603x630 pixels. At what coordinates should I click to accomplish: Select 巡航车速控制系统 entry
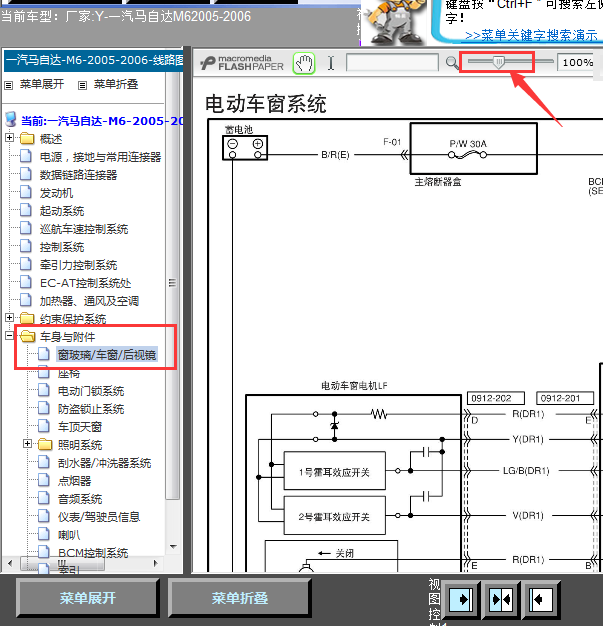point(84,229)
